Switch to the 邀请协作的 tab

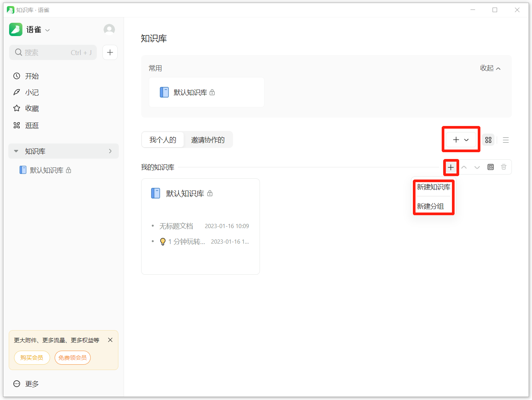(x=208, y=140)
